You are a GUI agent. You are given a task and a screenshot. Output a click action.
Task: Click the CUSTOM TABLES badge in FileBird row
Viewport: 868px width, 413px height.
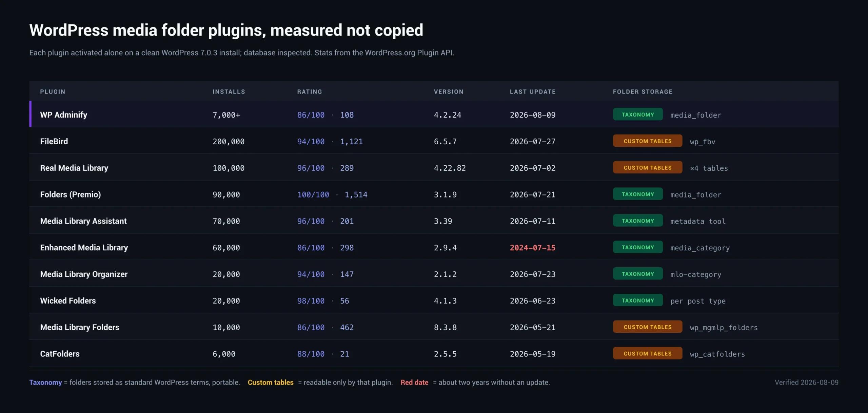[648, 141]
